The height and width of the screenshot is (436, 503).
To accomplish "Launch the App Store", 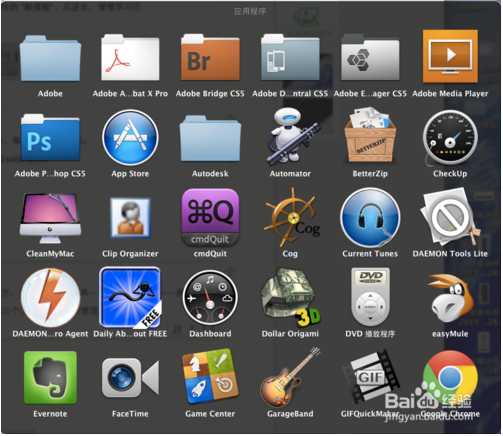I will [x=130, y=137].
